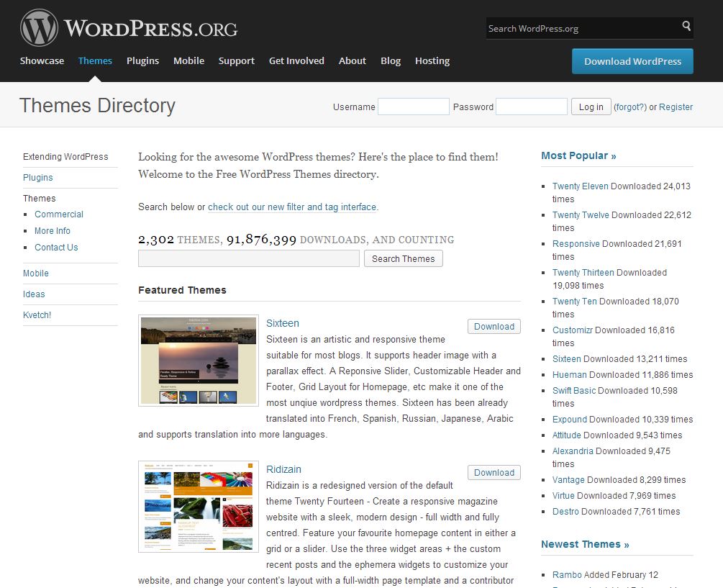Open the Newest Themes heading link
Viewport: 723px width, 588px height.
pyautogui.click(x=585, y=544)
